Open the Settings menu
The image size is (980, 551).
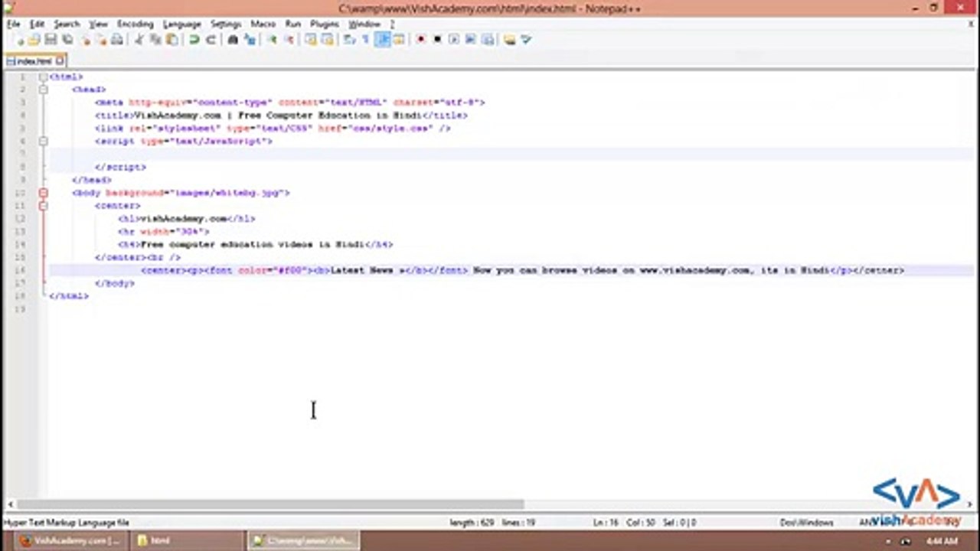(x=226, y=24)
